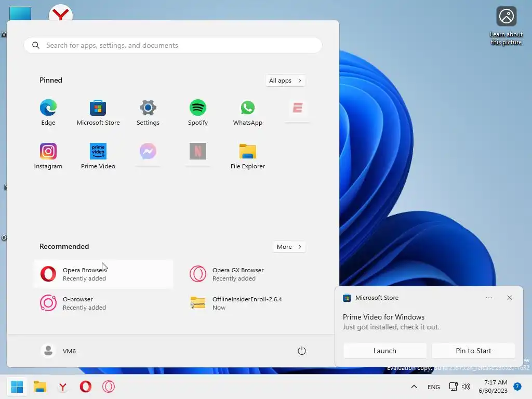
Task: Open Prime Video pinned app
Action: tap(98, 156)
